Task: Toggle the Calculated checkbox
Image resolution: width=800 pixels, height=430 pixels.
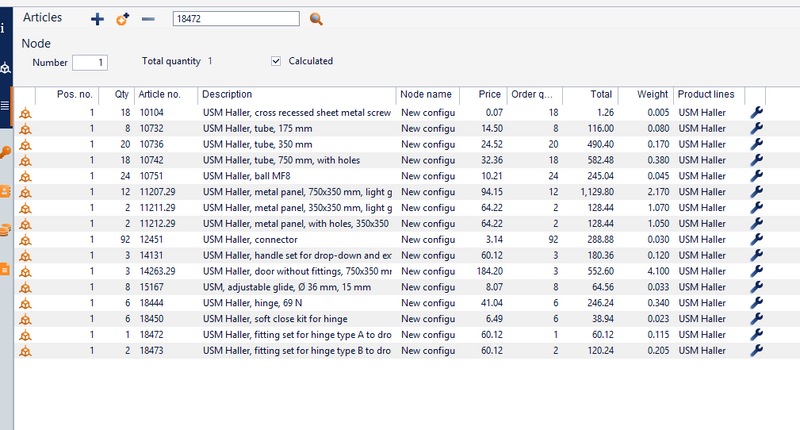Action: click(x=276, y=61)
